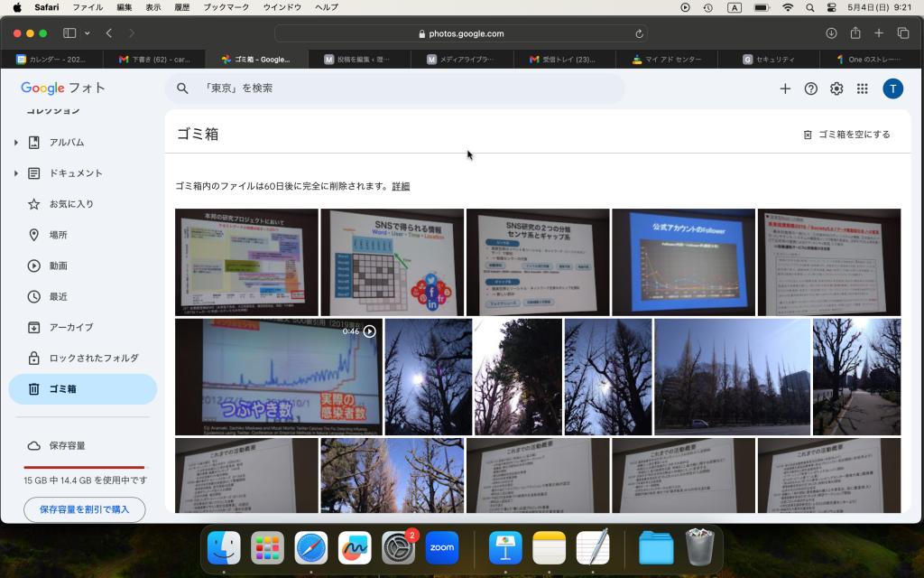Open the 動画 videos section
This screenshot has width=924, height=578.
pos(82,266)
